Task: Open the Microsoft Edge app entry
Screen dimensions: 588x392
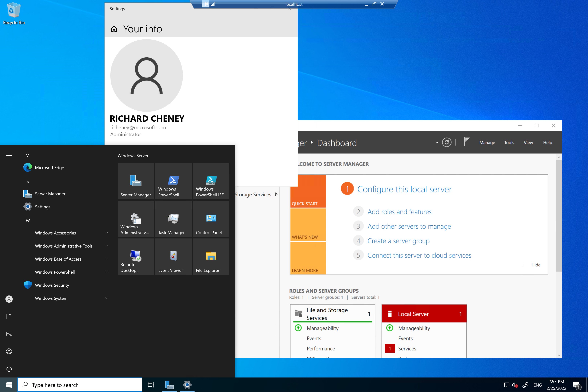Action: coord(50,168)
